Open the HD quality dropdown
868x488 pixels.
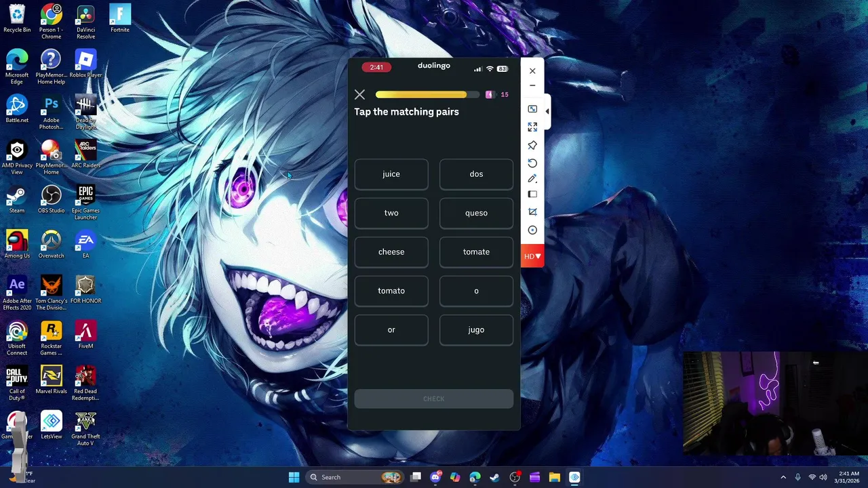[532, 256]
